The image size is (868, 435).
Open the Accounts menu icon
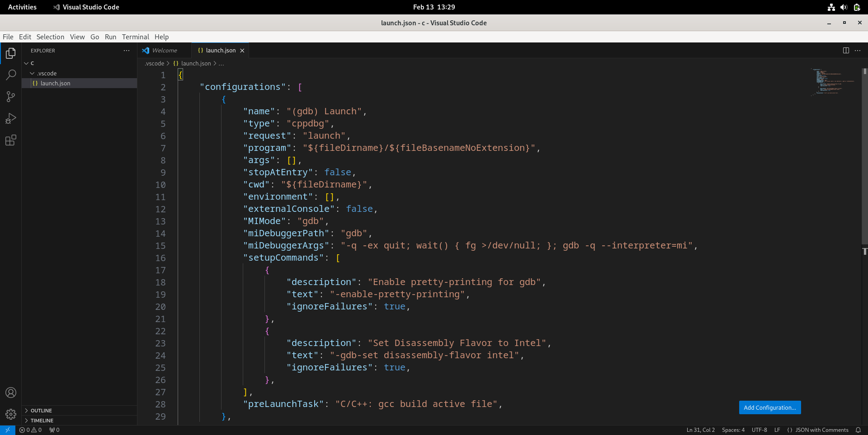pyautogui.click(x=11, y=393)
